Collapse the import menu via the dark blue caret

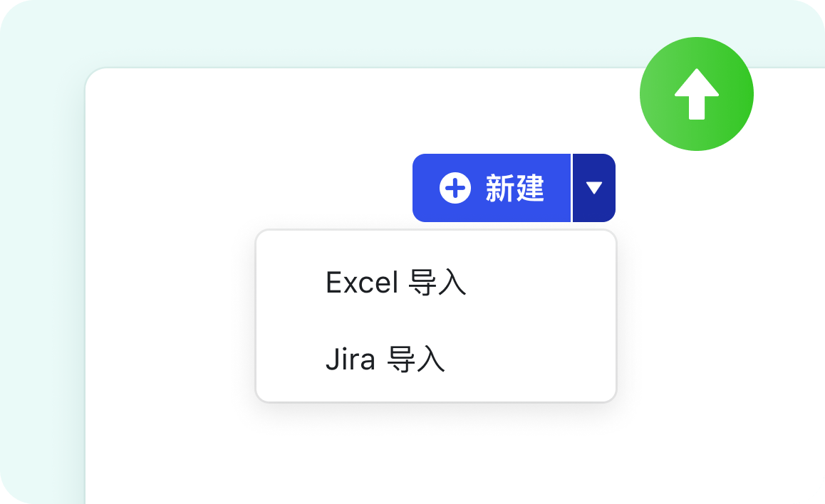tap(594, 188)
